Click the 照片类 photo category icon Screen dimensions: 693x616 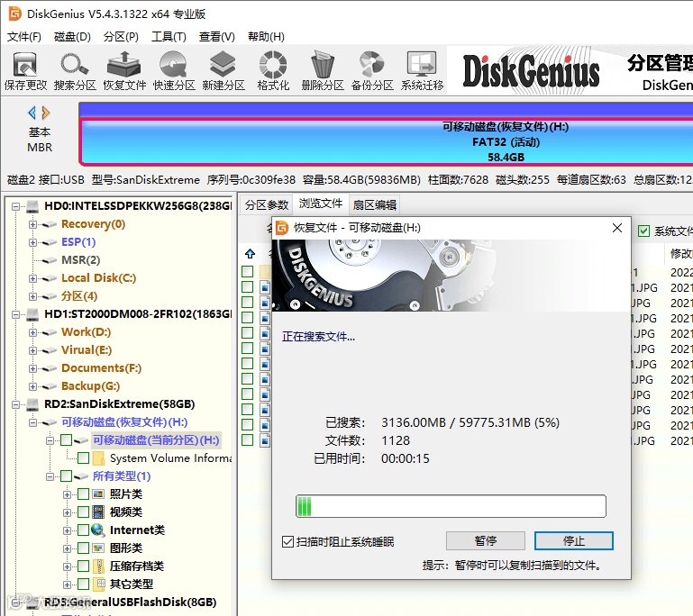98,494
